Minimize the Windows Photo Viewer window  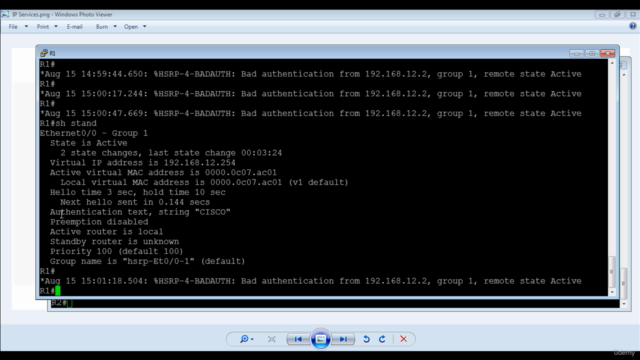[x=602, y=15]
